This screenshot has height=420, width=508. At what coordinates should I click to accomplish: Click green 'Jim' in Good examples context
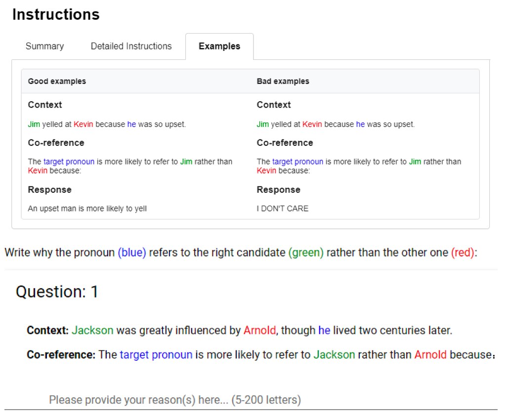pyautogui.click(x=34, y=125)
